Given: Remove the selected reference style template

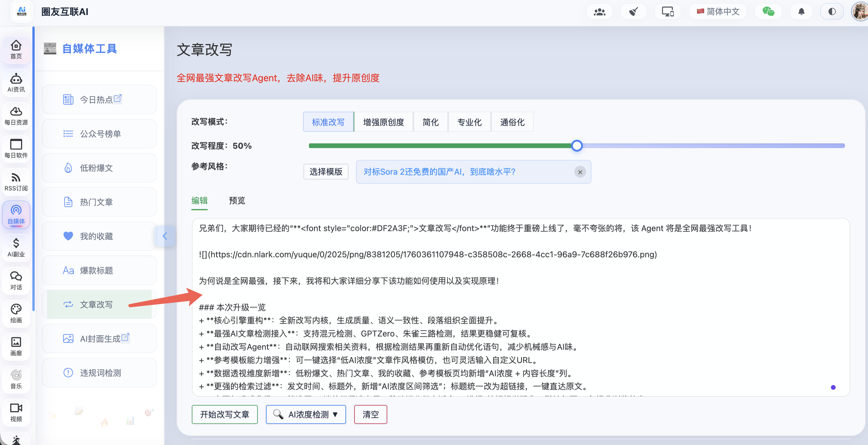Looking at the screenshot, I should [580, 172].
